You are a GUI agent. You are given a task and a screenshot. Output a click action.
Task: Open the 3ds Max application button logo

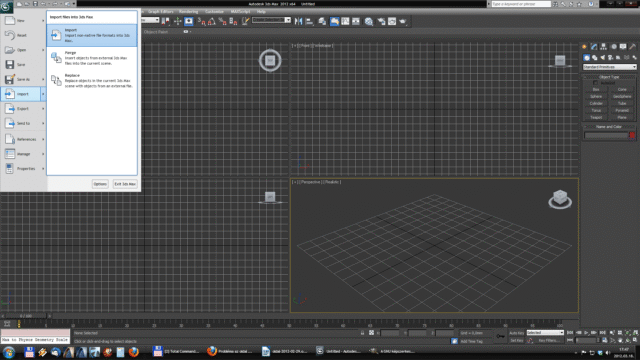[6, 7]
